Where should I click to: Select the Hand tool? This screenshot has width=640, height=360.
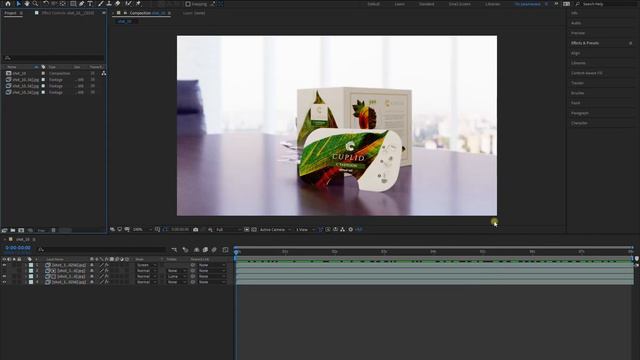point(27,4)
